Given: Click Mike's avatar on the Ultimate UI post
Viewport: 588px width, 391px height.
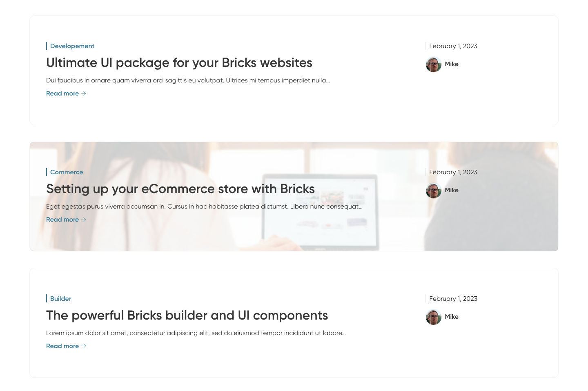Looking at the screenshot, I should click(433, 64).
